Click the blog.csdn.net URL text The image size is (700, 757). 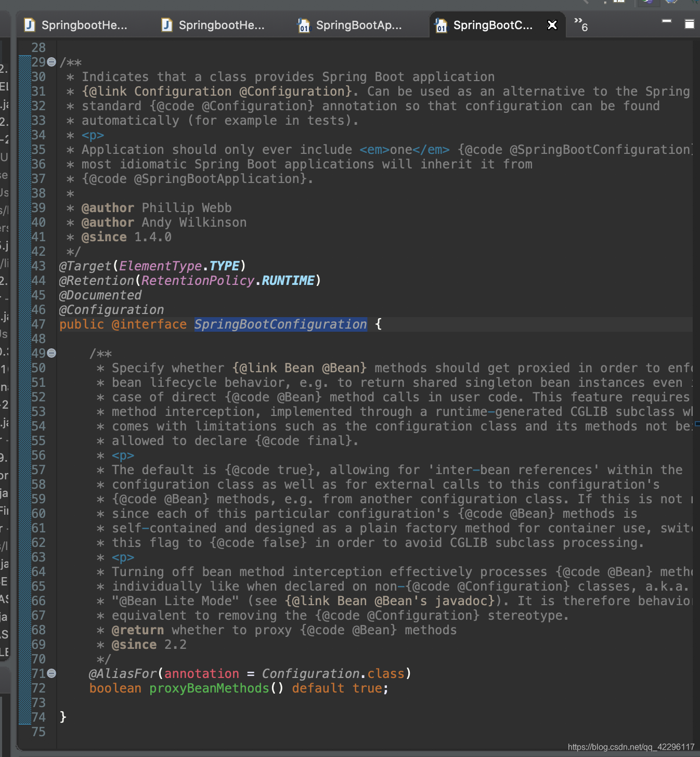[x=631, y=747]
